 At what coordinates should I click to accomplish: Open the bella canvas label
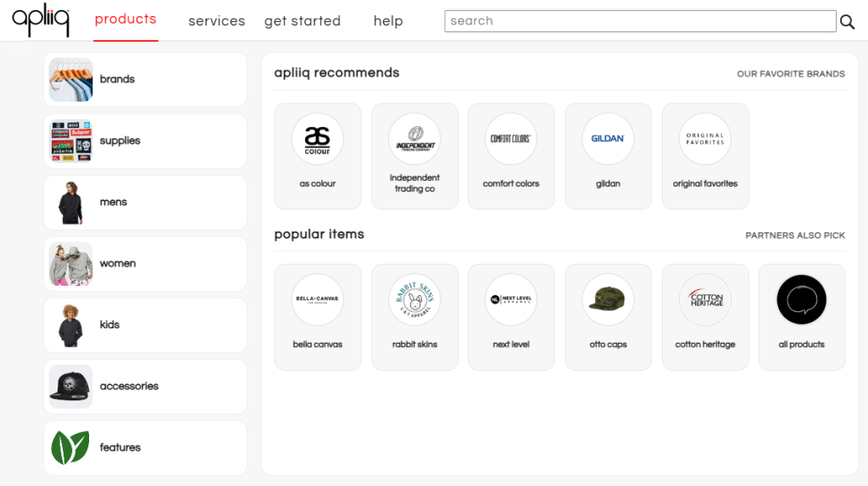[318, 344]
